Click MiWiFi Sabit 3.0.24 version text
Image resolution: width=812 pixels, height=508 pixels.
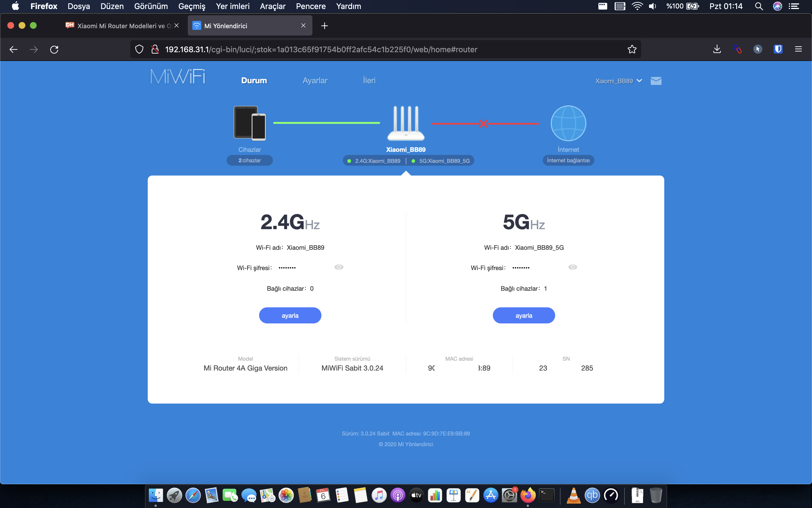(352, 368)
